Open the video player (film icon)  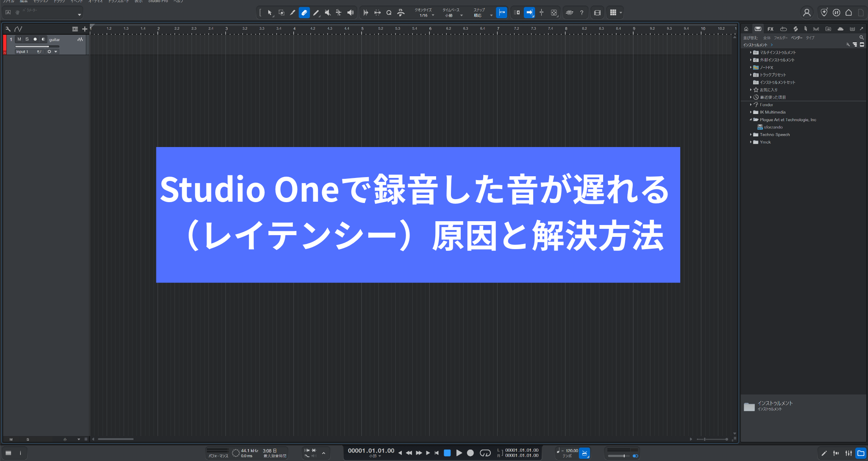point(597,13)
